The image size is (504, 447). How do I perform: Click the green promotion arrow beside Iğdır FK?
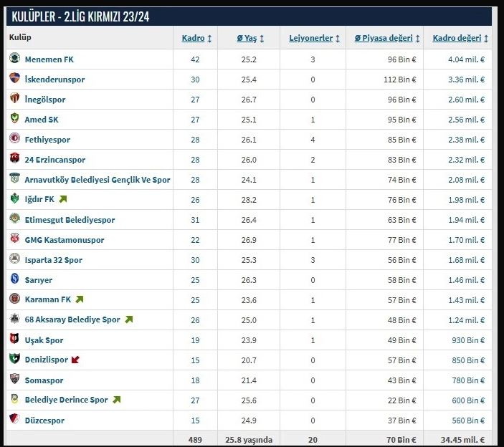pyautogui.click(x=63, y=199)
